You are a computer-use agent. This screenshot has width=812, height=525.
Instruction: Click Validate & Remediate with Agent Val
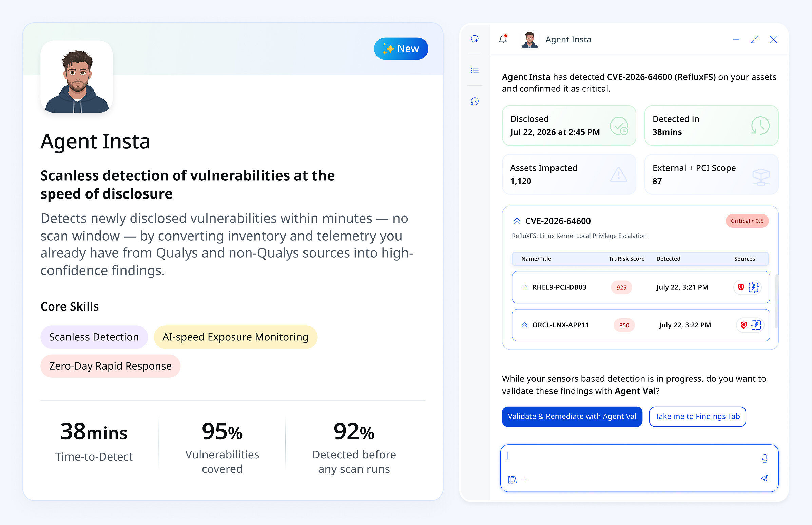coord(572,417)
